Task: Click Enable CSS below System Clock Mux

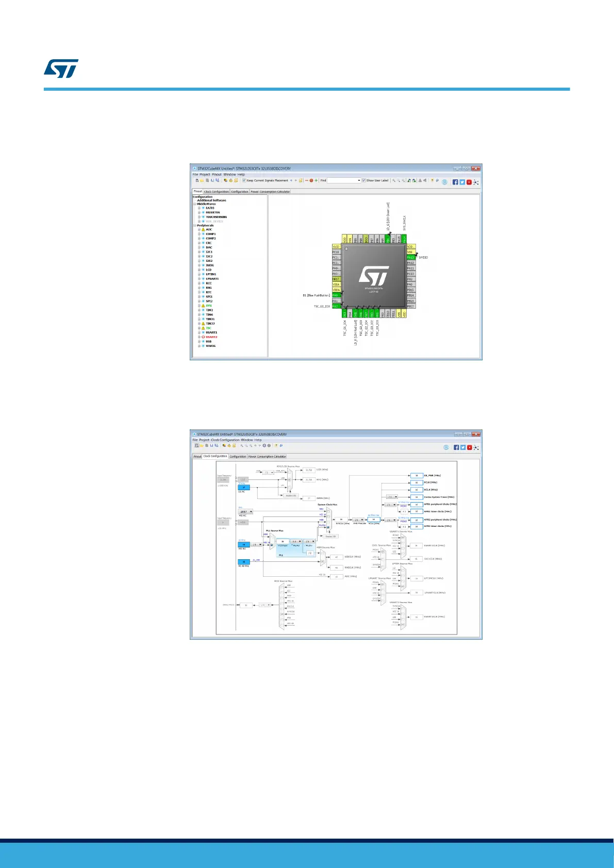Action: pos(330,537)
